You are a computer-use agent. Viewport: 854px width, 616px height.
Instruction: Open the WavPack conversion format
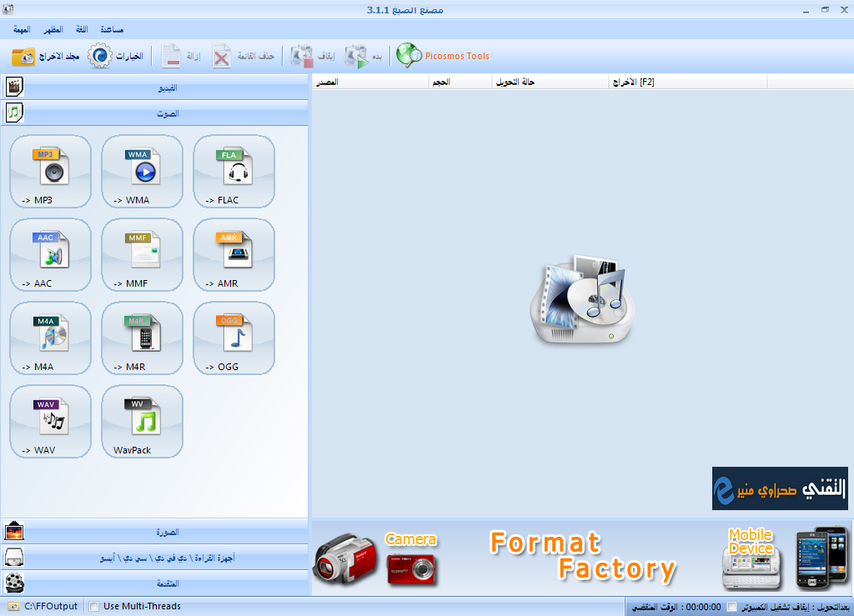(x=142, y=421)
